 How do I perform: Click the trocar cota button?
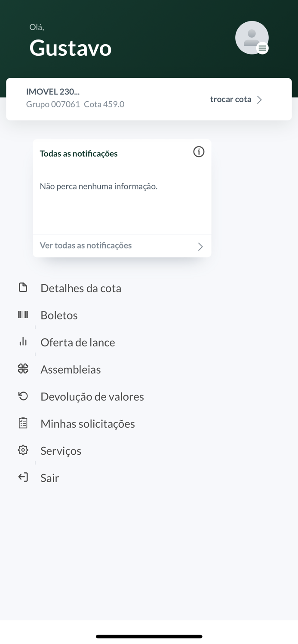pyautogui.click(x=230, y=99)
